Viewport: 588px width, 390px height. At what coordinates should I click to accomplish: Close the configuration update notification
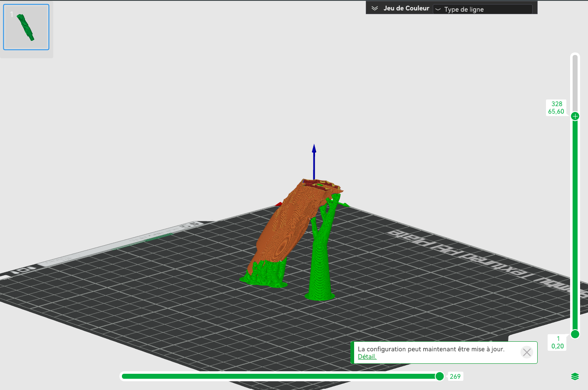[527, 353]
